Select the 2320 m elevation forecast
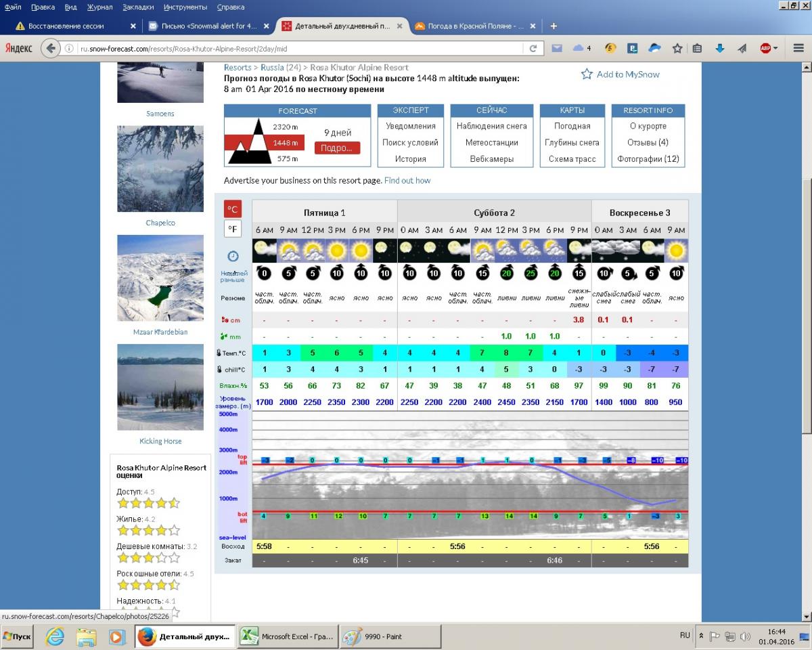This screenshot has width=812, height=650. click(x=286, y=127)
